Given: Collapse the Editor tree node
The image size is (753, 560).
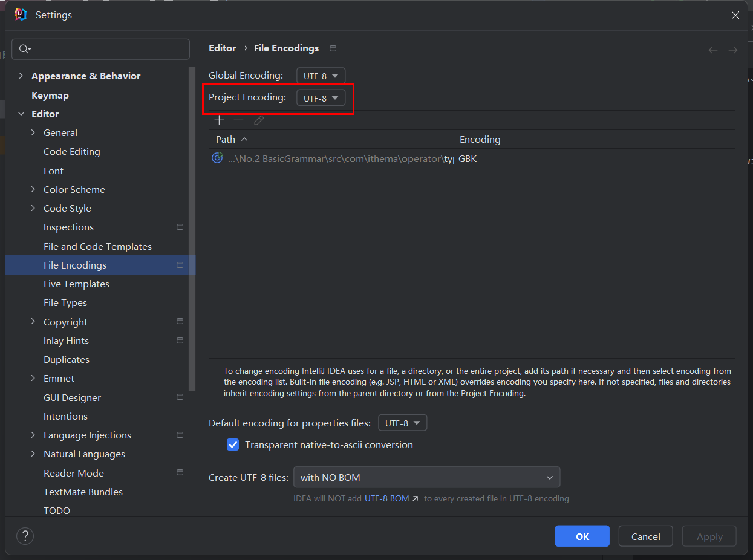Looking at the screenshot, I should (21, 114).
